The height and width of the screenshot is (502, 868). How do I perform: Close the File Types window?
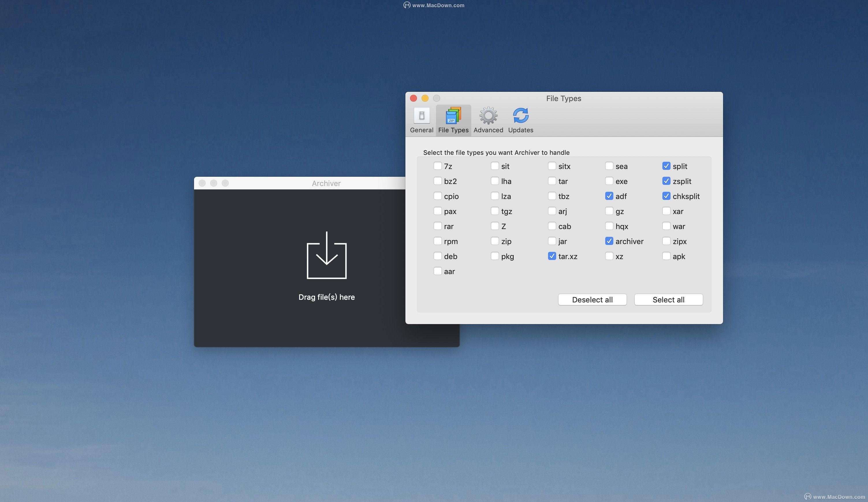413,98
